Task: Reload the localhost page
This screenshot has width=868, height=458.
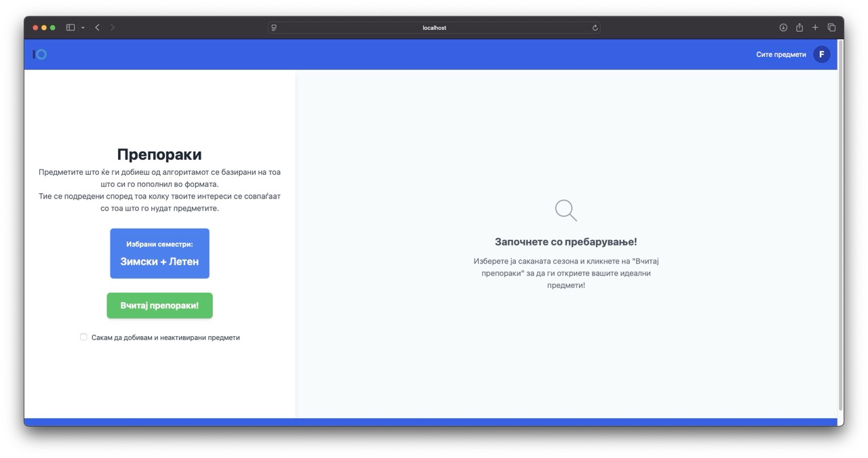Action: (595, 28)
